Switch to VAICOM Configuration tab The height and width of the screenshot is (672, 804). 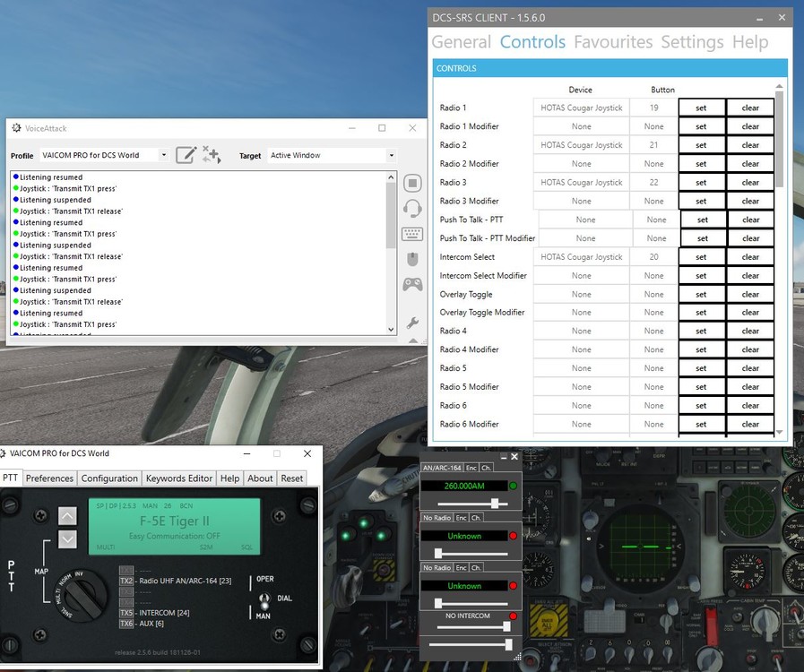tap(109, 478)
